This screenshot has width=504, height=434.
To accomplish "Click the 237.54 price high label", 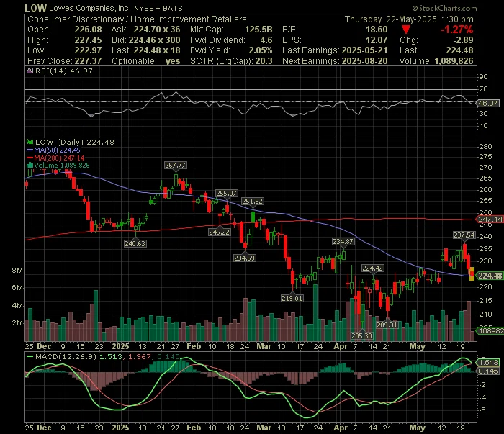I will coord(464,235).
